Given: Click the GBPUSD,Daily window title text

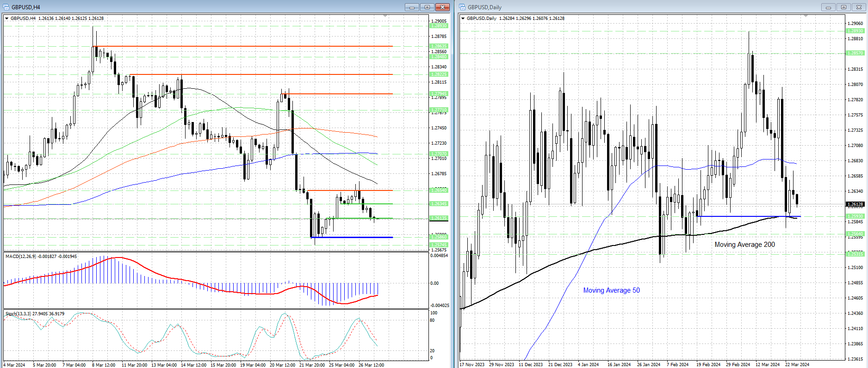Looking at the screenshot, I should (x=484, y=7).
